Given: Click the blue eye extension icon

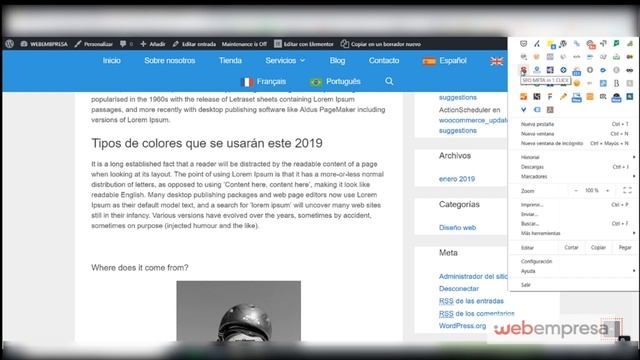Looking at the screenshot, I should coord(603,70).
